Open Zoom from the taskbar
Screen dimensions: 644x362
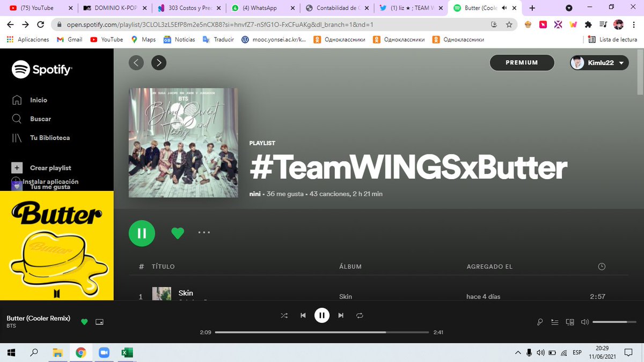click(x=104, y=352)
